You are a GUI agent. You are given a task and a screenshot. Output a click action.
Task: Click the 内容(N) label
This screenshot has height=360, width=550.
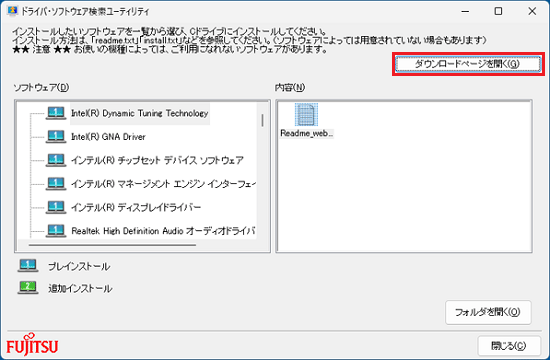pyautogui.click(x=290, y=87)
